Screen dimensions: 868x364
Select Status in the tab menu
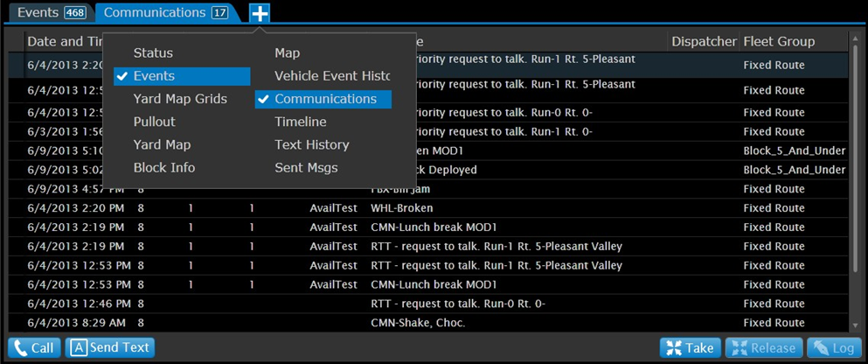(153, 53)
